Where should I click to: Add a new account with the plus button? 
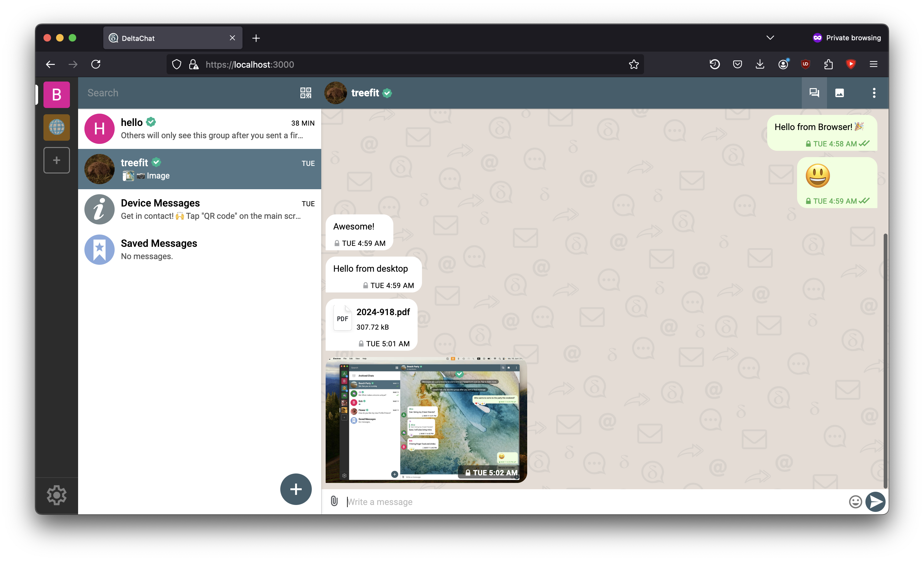pyautogui.click(x=57, y=160)
